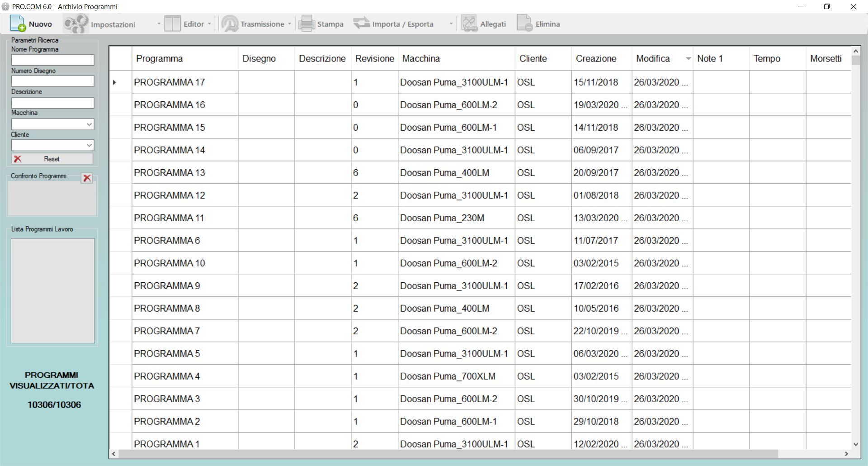Click the vertical scrollbar thumb
The image size is (868, 466).
tap(855, 61)
